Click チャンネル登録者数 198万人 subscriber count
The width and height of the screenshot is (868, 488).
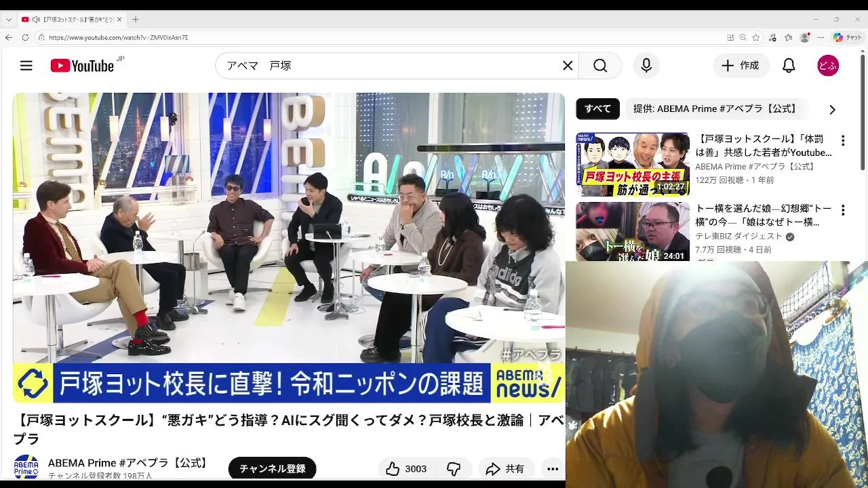coord(100,476)
